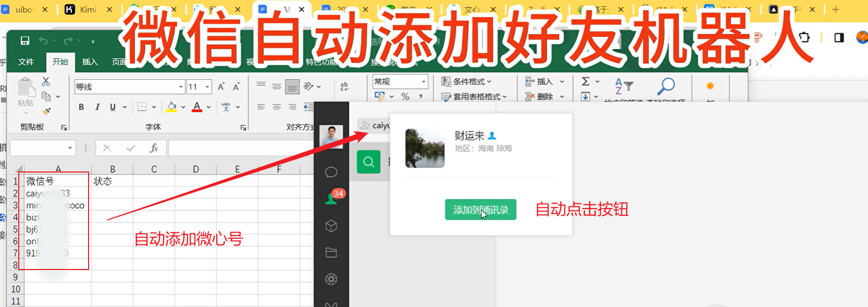Open the Fill down options icon
The height and width of the screenshot is (307, 868).
586,96
